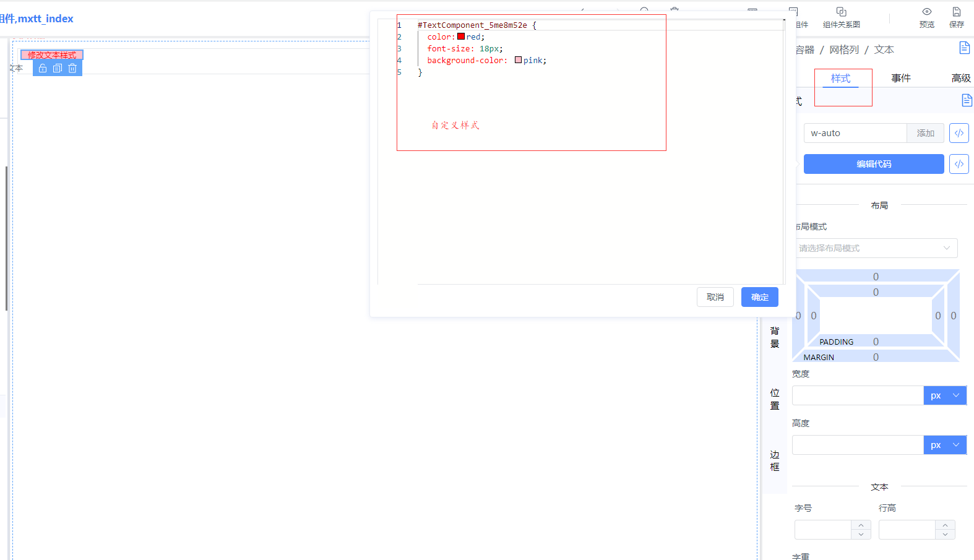
Task: Increase the 字号 font size stepper
Action: pos(861,525)
